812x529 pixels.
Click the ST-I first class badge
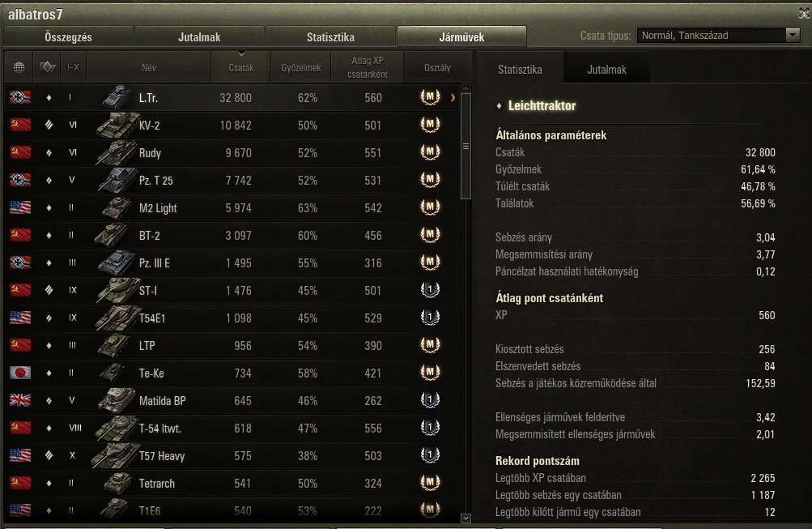coord(430,290)
